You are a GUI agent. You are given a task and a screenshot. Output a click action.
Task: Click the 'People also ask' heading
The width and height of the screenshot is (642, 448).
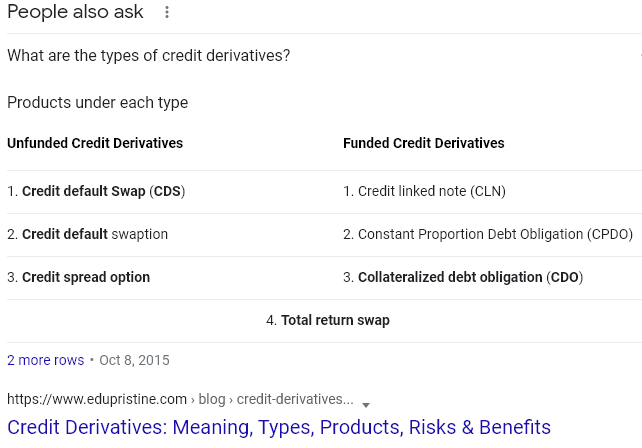coord(75,12)
